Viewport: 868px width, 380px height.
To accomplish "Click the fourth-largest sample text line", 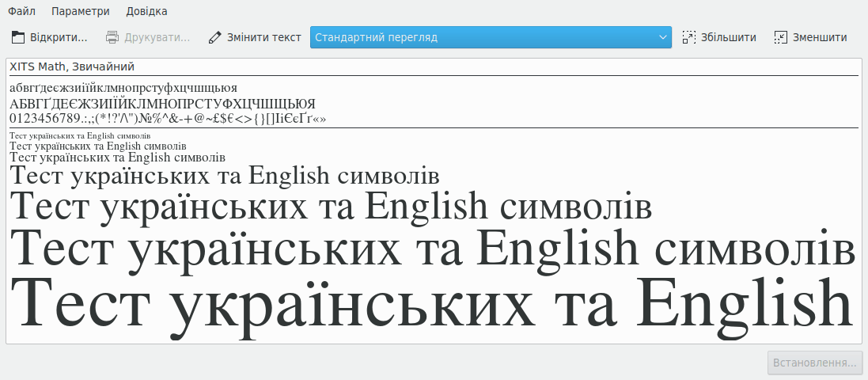I will point(225,176).
